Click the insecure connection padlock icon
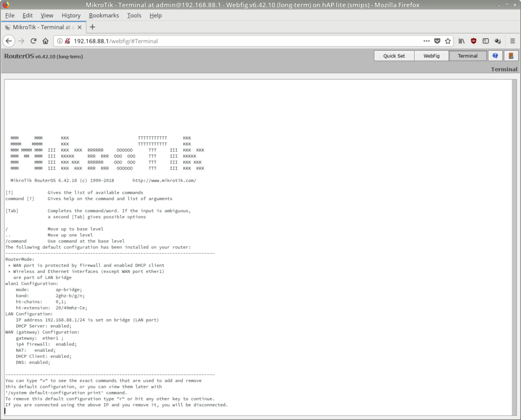Viewport: 521px width, 420px height. pyautogui.click(x=68, y=41)
